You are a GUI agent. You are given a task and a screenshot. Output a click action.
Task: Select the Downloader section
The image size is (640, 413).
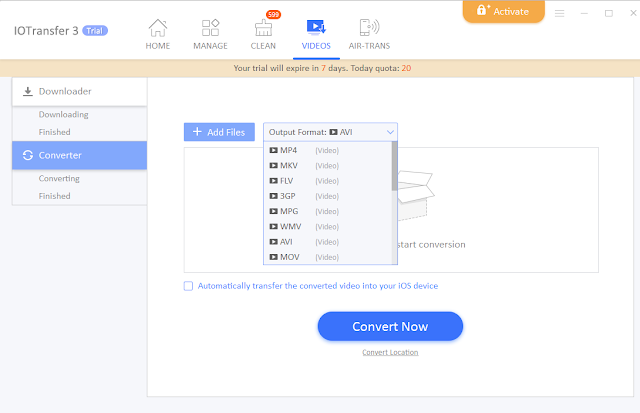pyautogui.click(x=79, y=91)
